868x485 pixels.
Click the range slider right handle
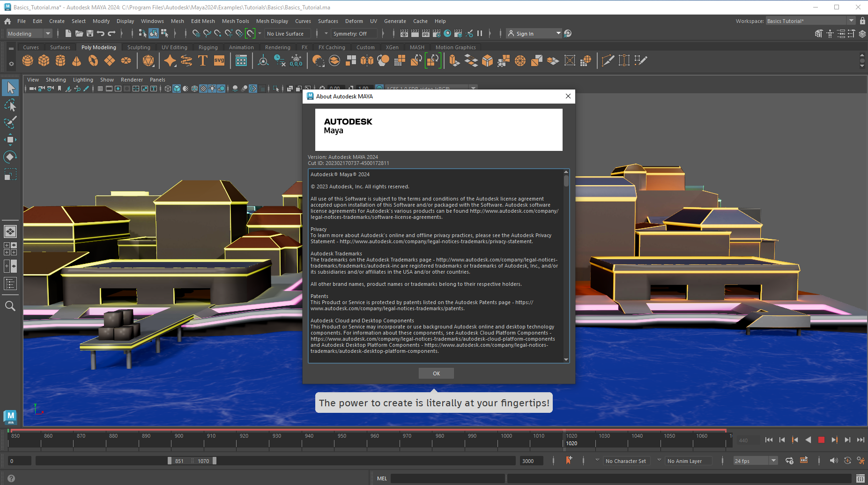click(x=215, y=461)
